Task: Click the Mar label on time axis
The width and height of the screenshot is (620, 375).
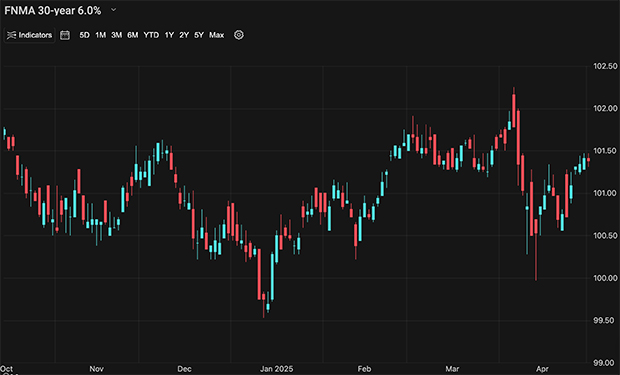Action: click(x=452, y=369)
